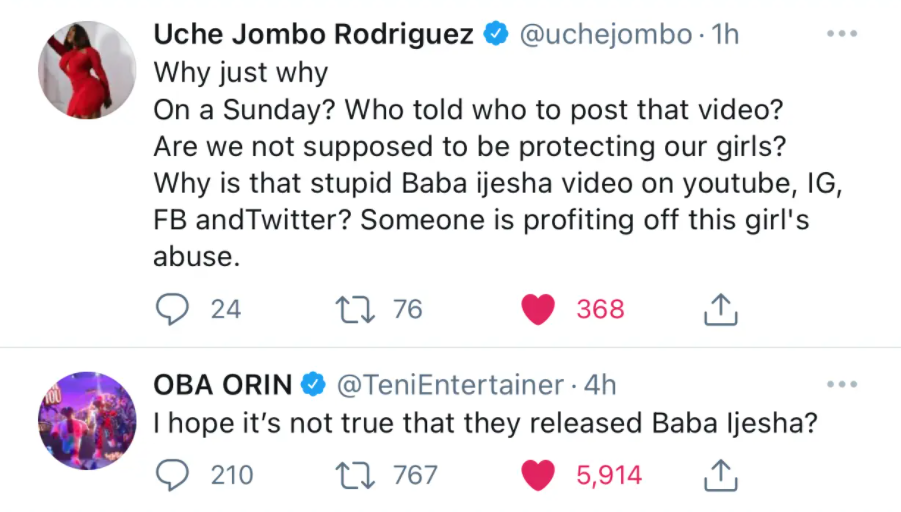Open Uche Jombo Rodriguez display name link
This screenshot has height=512, width=901.
[x=313, y=34]
